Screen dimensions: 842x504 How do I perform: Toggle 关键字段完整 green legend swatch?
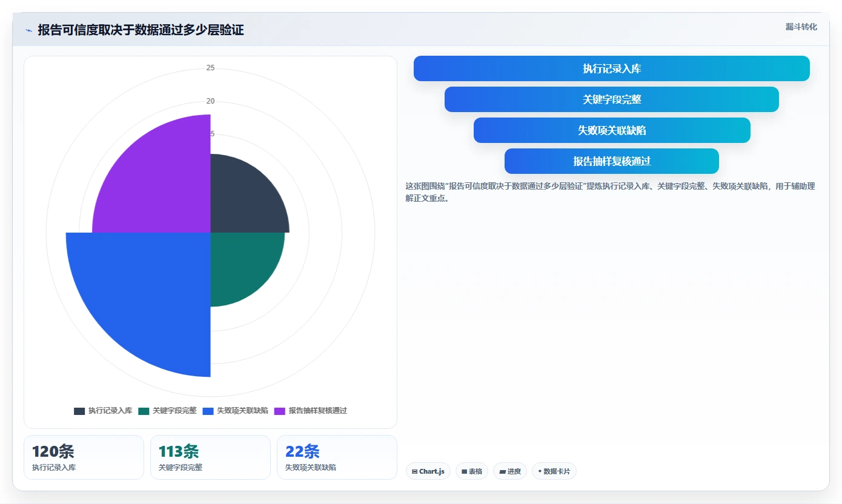[x=144, y=411]
